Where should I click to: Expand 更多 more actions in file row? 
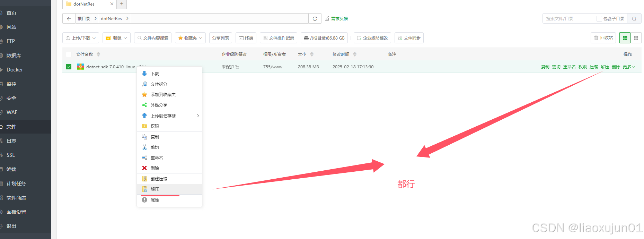point(628,67)
